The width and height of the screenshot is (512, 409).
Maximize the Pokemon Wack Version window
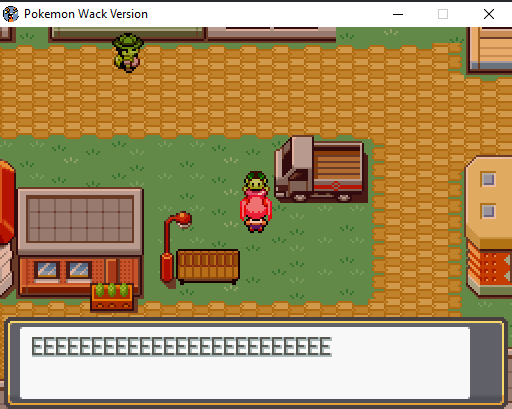click(x=443, y=14)
